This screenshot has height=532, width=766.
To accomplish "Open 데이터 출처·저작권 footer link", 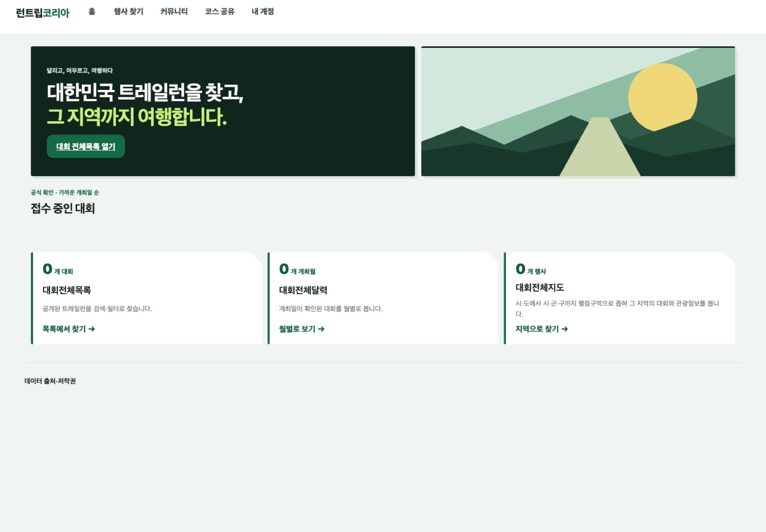I will (x=50, y=381).
